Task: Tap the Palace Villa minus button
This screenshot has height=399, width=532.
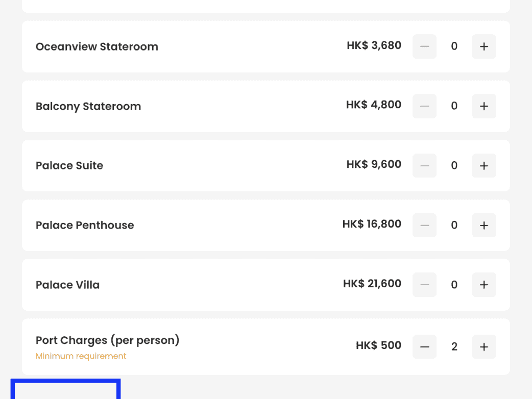Action: 424,285
